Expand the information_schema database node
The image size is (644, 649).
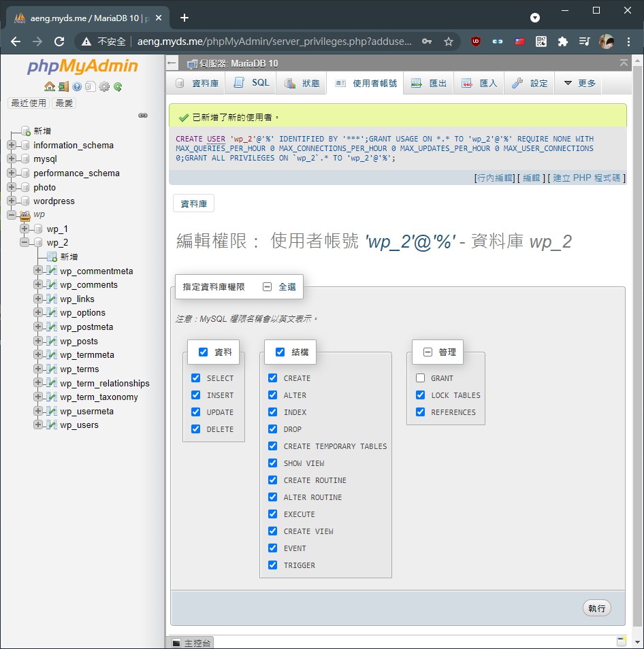(12, 145)
